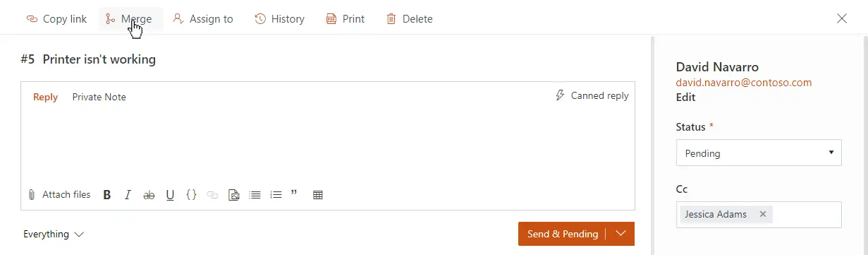The image size is (868, 255).
Task: Toggle bold formatting in reply editor
Action: [107, 195]
